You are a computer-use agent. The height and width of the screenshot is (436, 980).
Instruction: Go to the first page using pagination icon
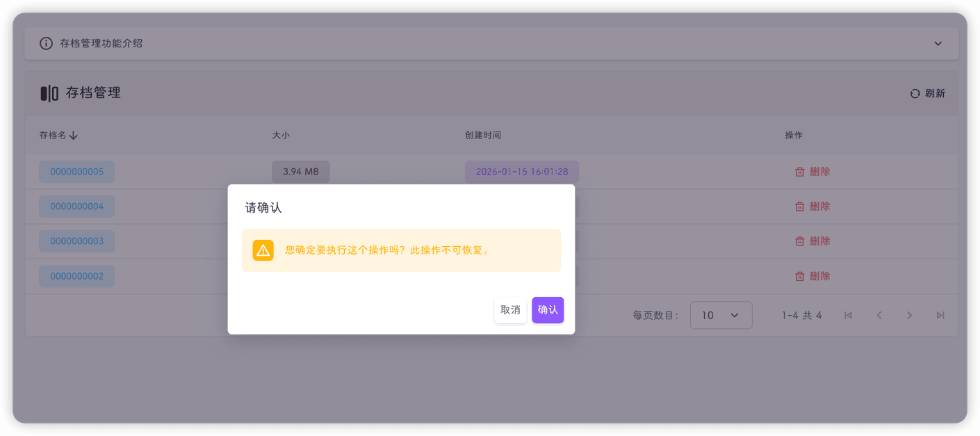pyautogui.click(x=848, y=315)
